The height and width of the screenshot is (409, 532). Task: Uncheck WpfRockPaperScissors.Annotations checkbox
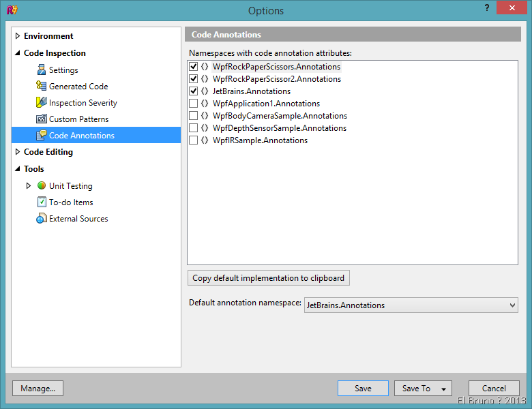[x=194, y=67]
